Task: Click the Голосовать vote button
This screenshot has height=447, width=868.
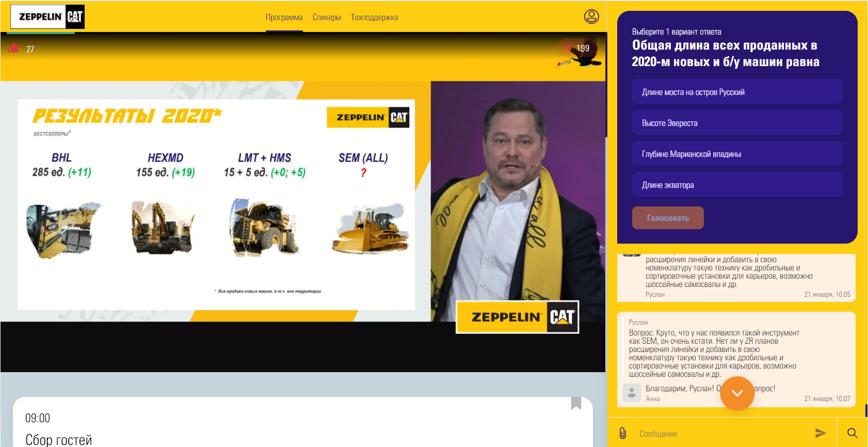Action: point(668,218)
